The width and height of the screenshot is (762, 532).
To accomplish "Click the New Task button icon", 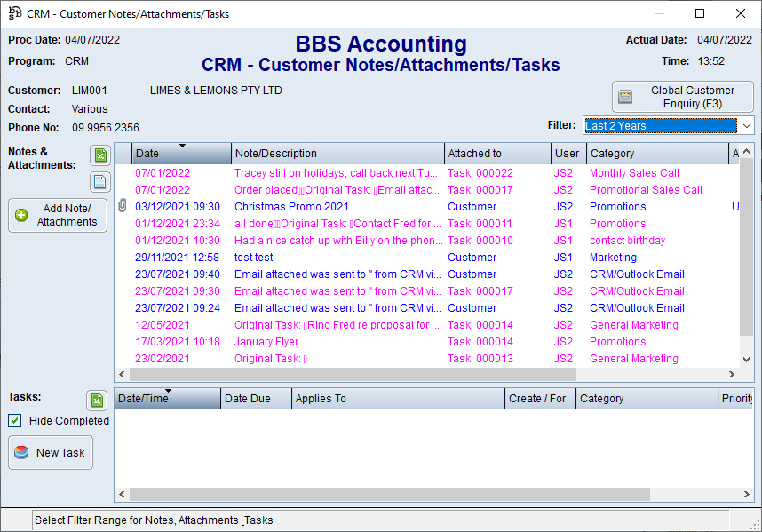I will point(23,453).
